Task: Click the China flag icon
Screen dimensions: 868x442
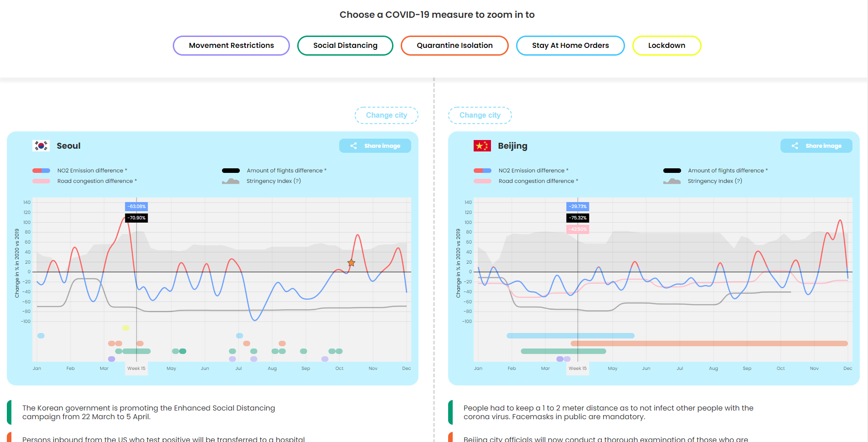Action: [x=482, y=146]
